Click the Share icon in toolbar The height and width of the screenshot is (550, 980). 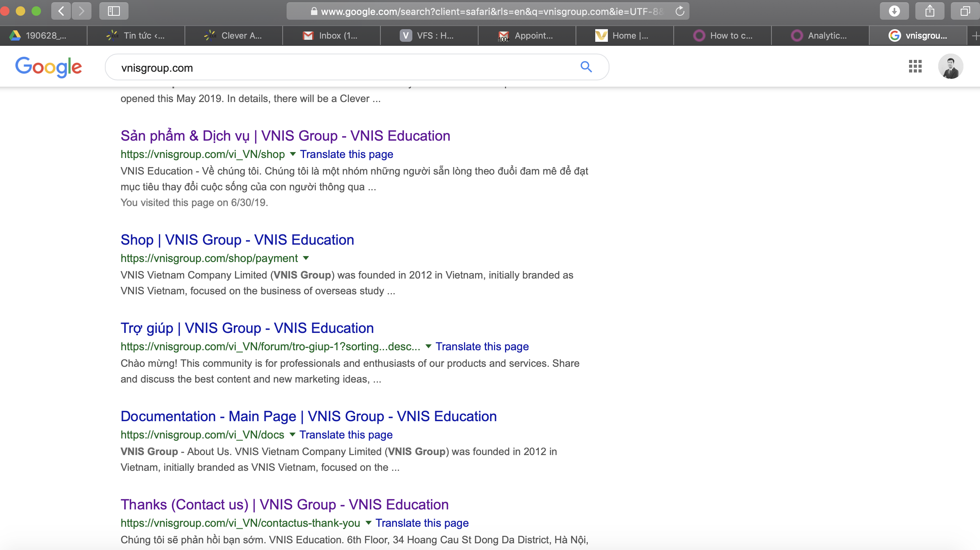(930, 11)
